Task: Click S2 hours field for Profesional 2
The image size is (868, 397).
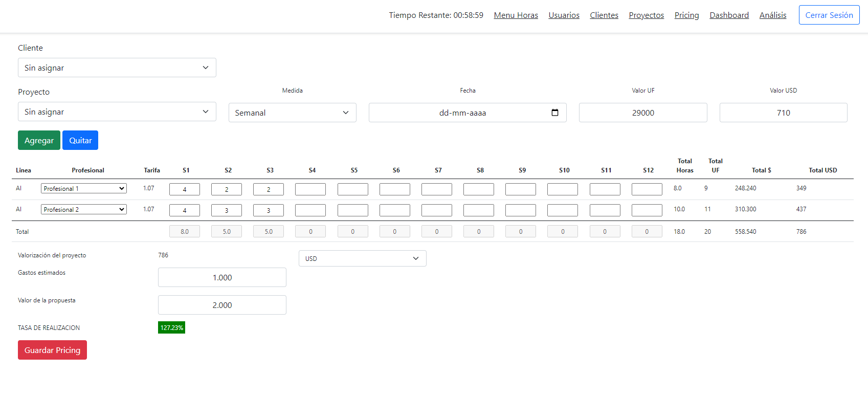Action: [x=227, y=210]
